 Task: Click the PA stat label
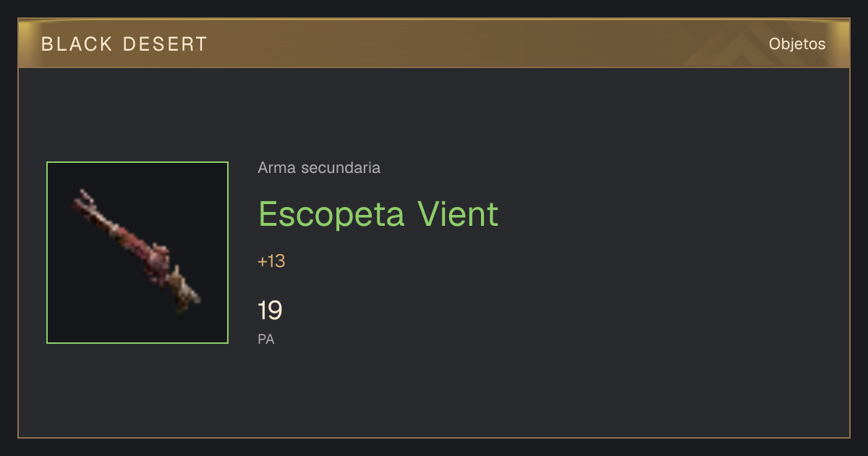click(x=266, y=339)
